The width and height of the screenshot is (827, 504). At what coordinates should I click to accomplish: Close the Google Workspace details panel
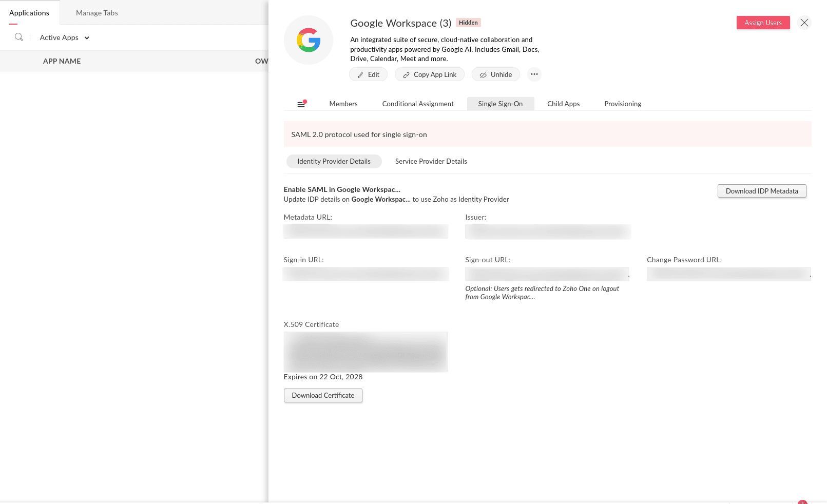[804, 23]
